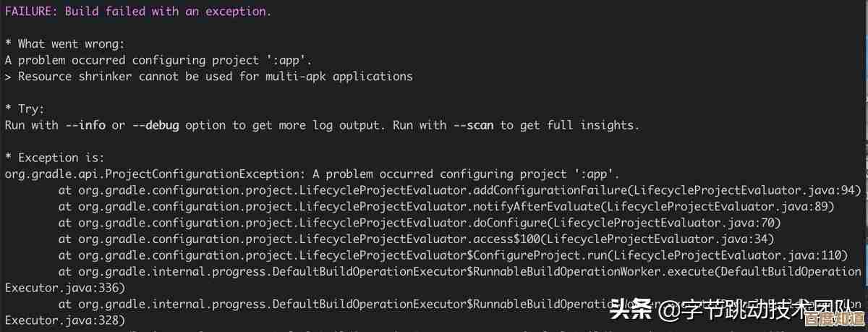Image resolution: width=868 pixels, height=332 pixels.
Task: Click the bold --info option
Action: coord(85,125)
